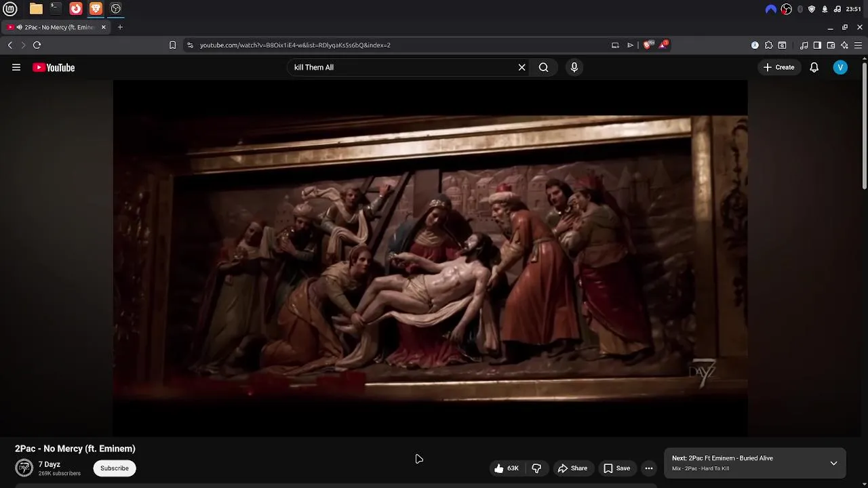Open more actions three-dot menu
868x488 pixels.
649,468
